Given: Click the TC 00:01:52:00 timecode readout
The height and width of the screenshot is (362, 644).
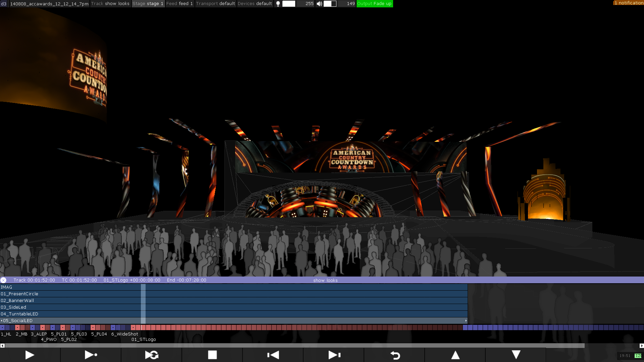Looking at the screenshot, I should pyautogui.click(x=79, y=280).
